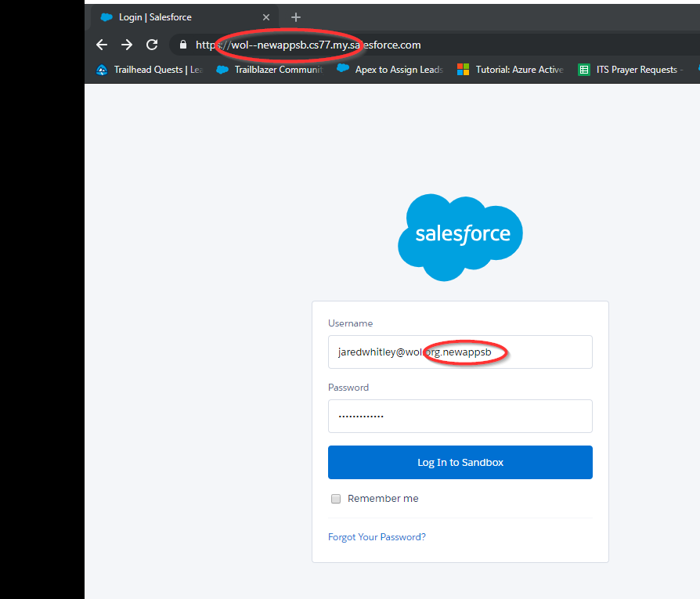700x599 pixels.
Task: Select the Login | Salesforce browser tab
Action: 185,17
